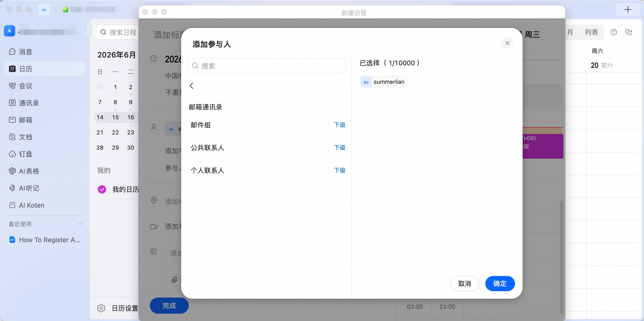Expand 公共联系人 via its 下级 link
Viewport: 644px width, 321px height.
pos(340,147)
